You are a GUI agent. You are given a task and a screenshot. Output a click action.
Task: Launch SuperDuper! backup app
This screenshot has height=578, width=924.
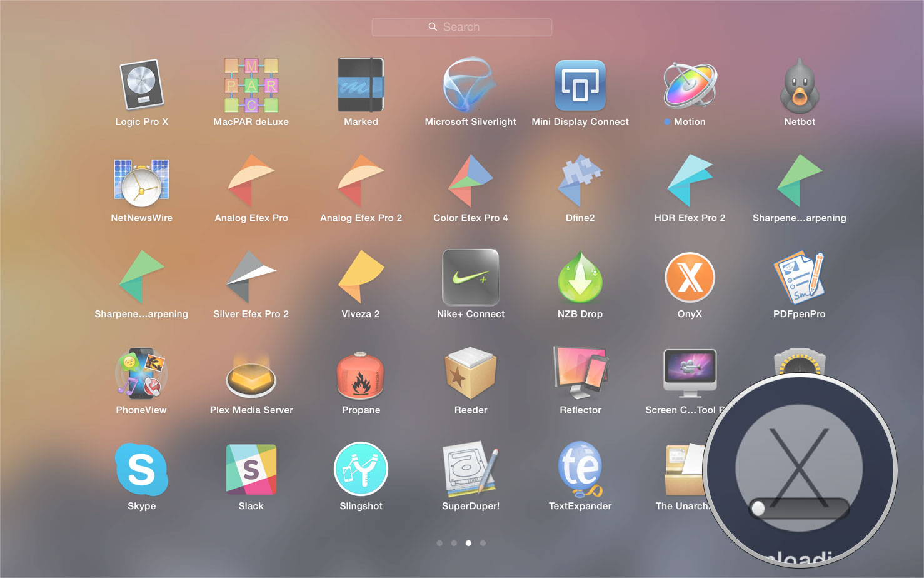click(470, 469)
